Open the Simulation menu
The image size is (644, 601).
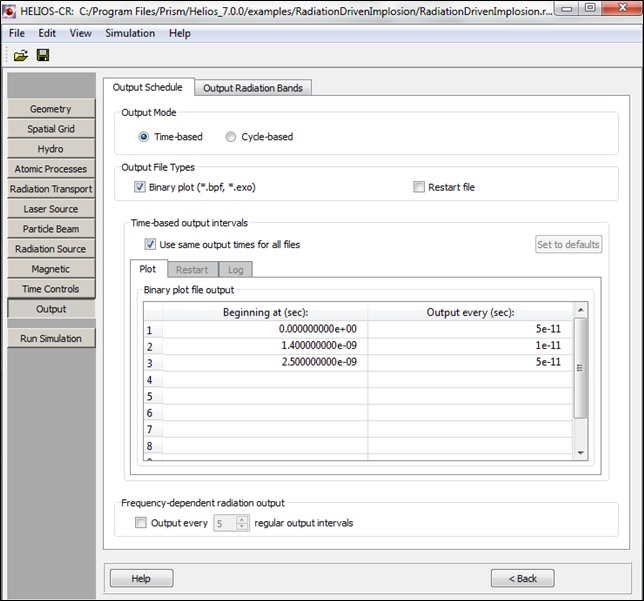click(130, 33)
